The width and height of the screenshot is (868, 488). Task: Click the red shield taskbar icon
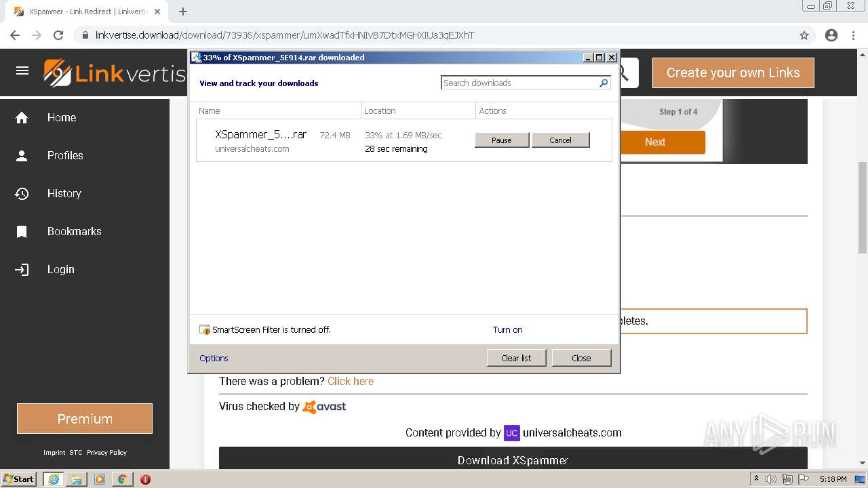tap(145, 479)
